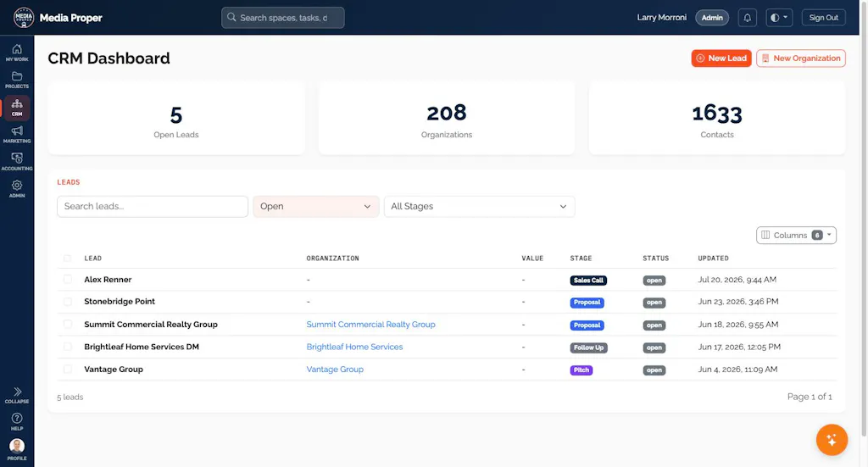868x467 pixels.
Task: Click the Open Leads stat card
Action: 176,119
